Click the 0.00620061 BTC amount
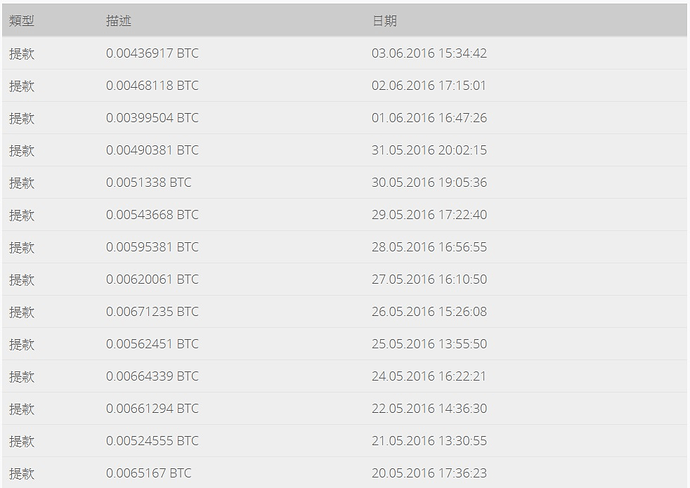 pos(152,279)
